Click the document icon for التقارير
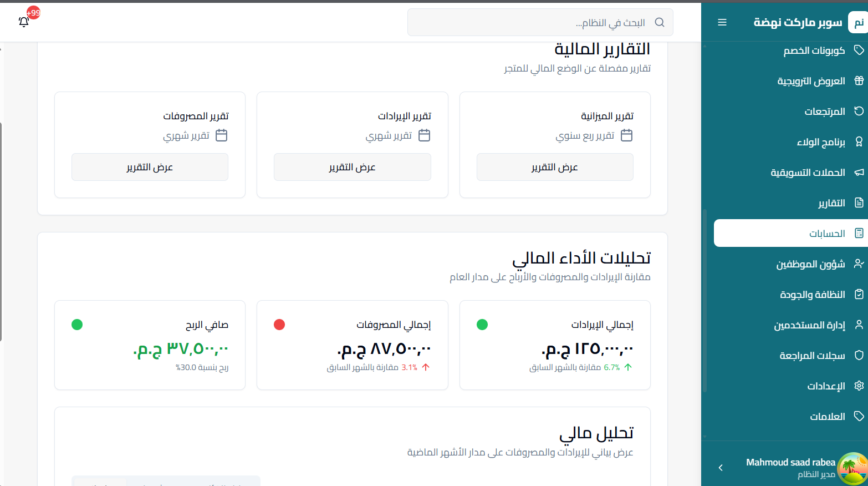This screenshot has width=868, height=486. tap(859, 202)
